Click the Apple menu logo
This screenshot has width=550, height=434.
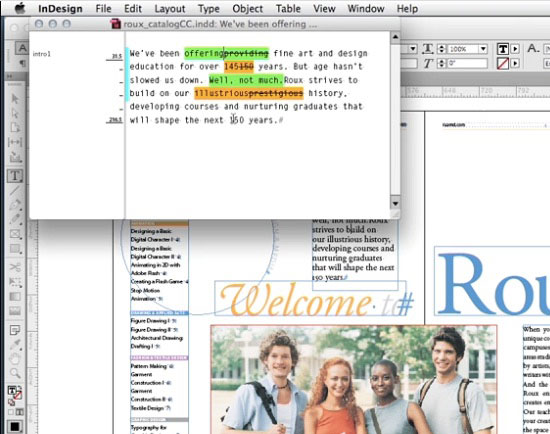point(20,8)
